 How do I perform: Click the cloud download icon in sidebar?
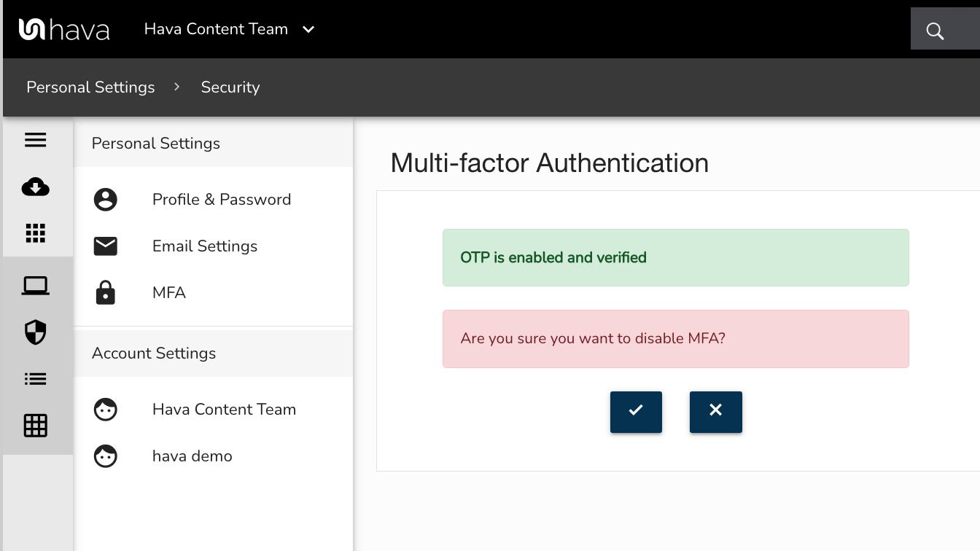tap(36, 187)
